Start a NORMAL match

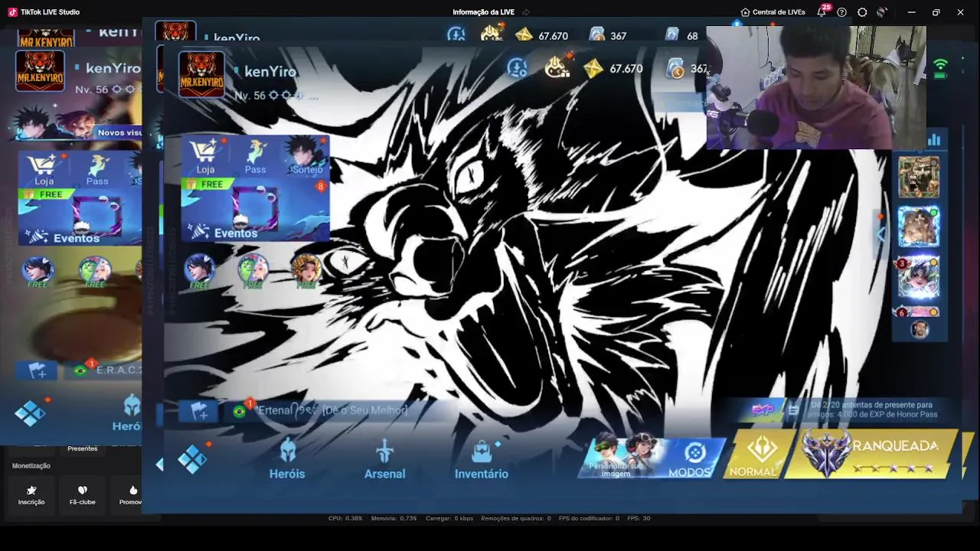coord(753,455)
